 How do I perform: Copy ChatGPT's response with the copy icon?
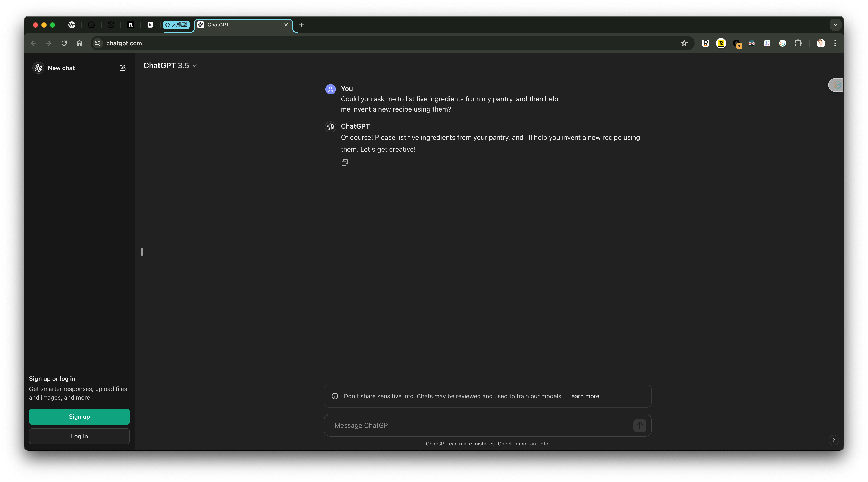pos(344,162)
